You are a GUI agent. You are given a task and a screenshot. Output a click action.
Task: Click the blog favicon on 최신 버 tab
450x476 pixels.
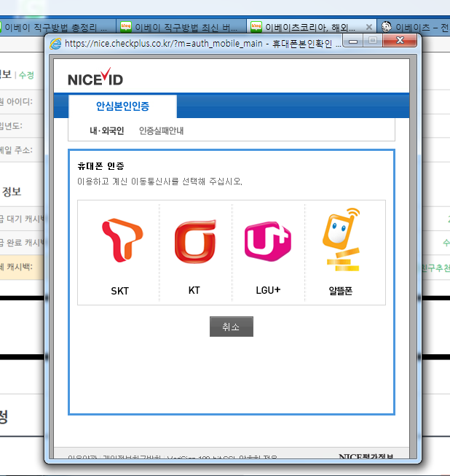tap(126, 27)
